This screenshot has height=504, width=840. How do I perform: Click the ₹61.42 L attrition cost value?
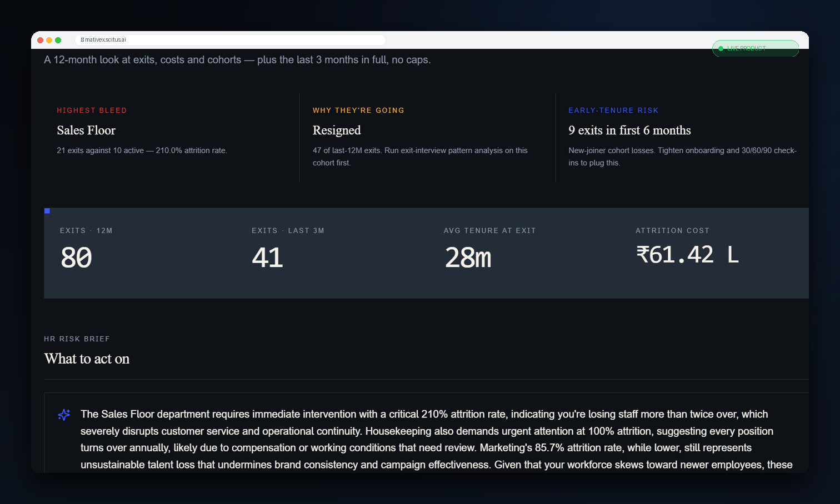tap(687, 255)
